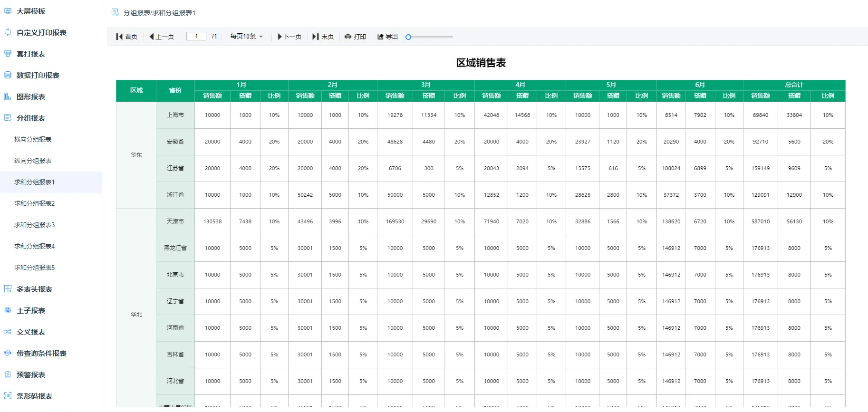This screenshot has height=412, width=868.
Task: Click the 省份 column header
Action: [x=175, y=91]
